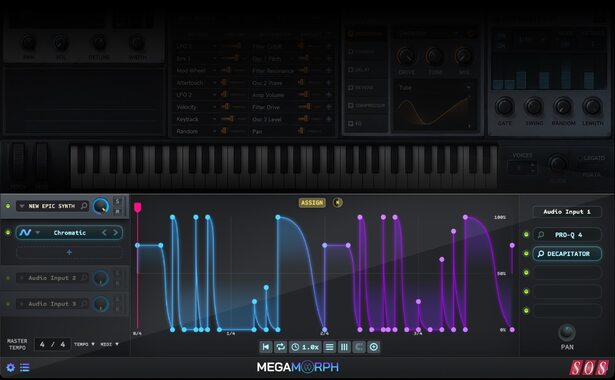Viewport: 615px width, 380px height.
Task: Click the curve shape icon beside Chromatic
Action: point(25,233)
